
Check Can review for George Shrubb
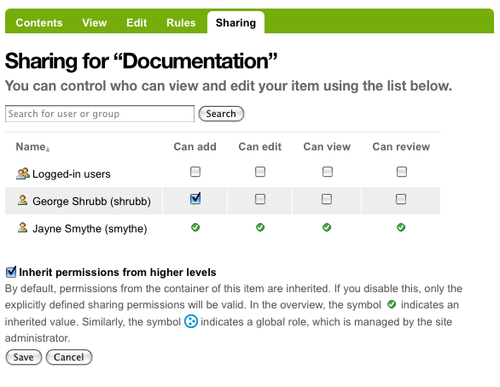[x=401, y=199]
